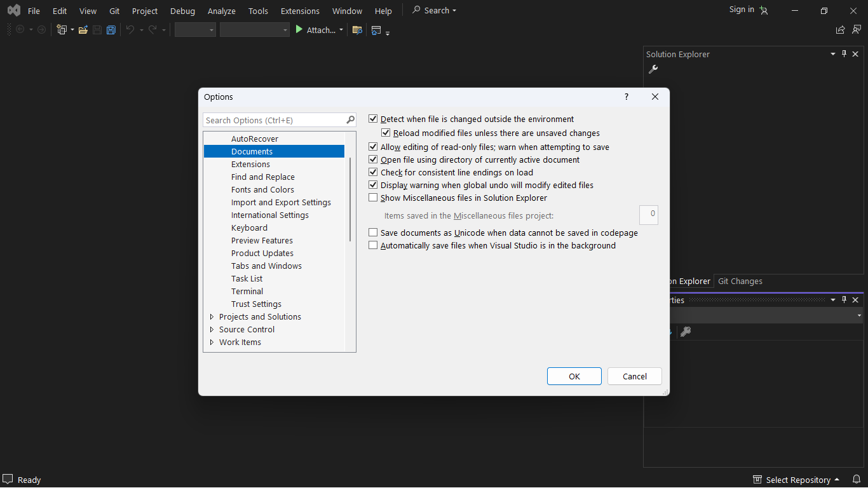868x488 pixels.
Task: Expand the Projects and Solutions tree node
Action: point(212,316)
